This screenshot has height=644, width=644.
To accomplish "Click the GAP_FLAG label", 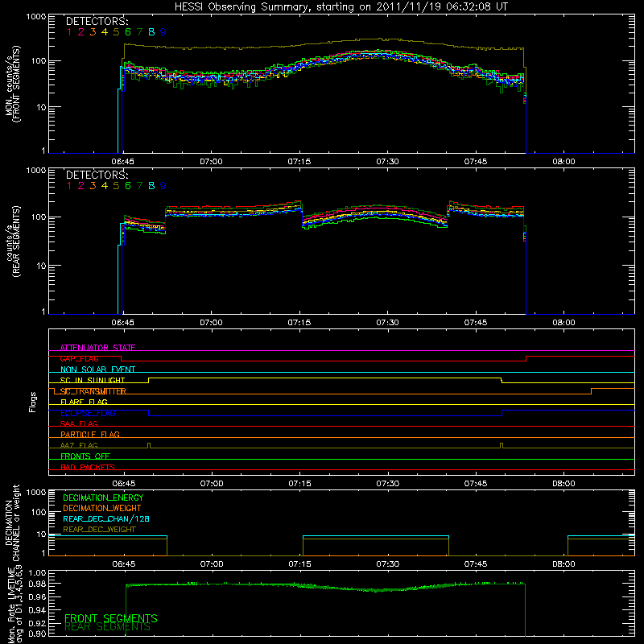I will [x=79, y=358].
